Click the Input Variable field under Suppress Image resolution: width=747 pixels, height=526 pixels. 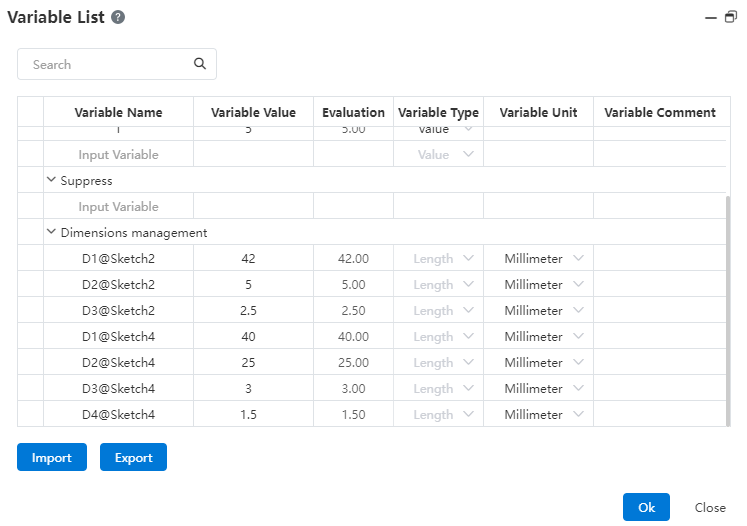(118, 206)
